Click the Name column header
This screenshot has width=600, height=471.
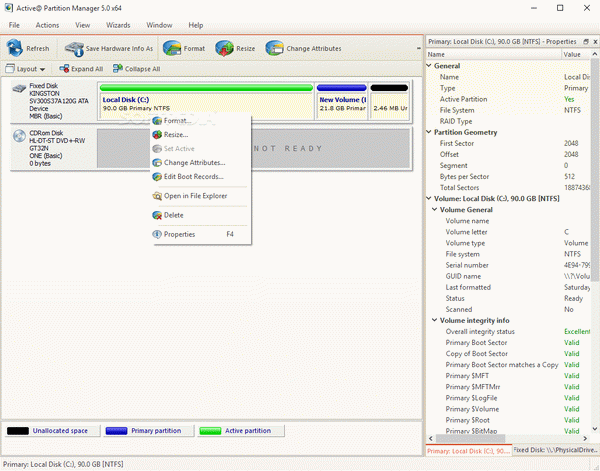click(493, 54)
